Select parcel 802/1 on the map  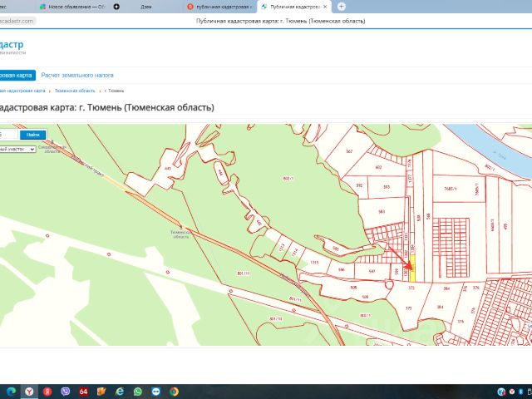point(289,179)
